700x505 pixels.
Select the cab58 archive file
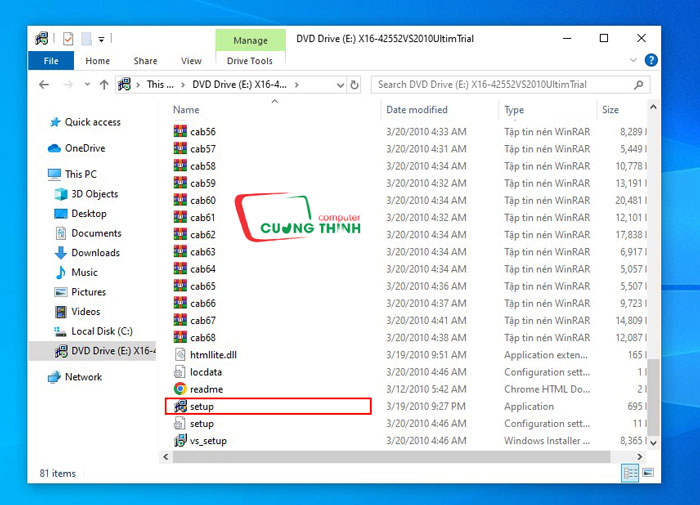point(195,166)
